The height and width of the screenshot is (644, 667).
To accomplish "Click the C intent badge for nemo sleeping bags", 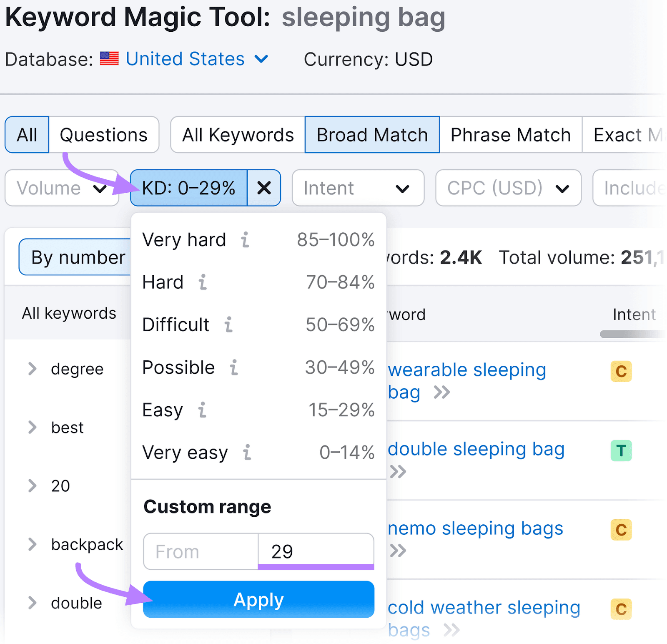I will click(621, 530).
